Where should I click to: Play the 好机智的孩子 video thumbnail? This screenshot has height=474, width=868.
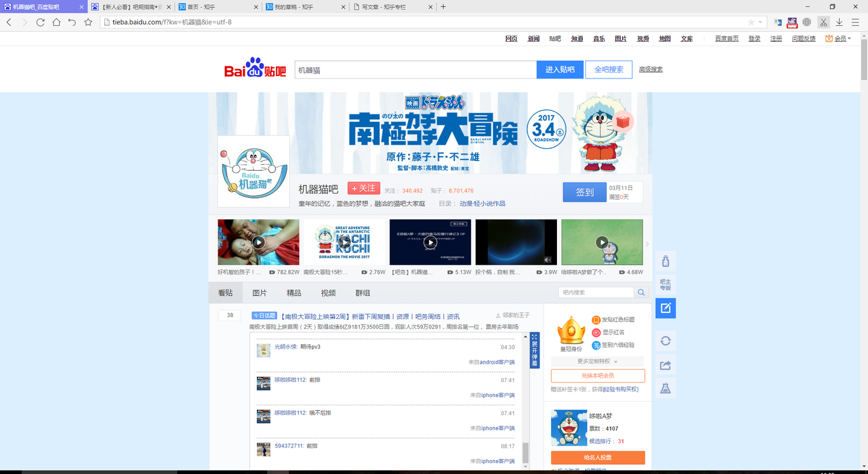(259, 242)
